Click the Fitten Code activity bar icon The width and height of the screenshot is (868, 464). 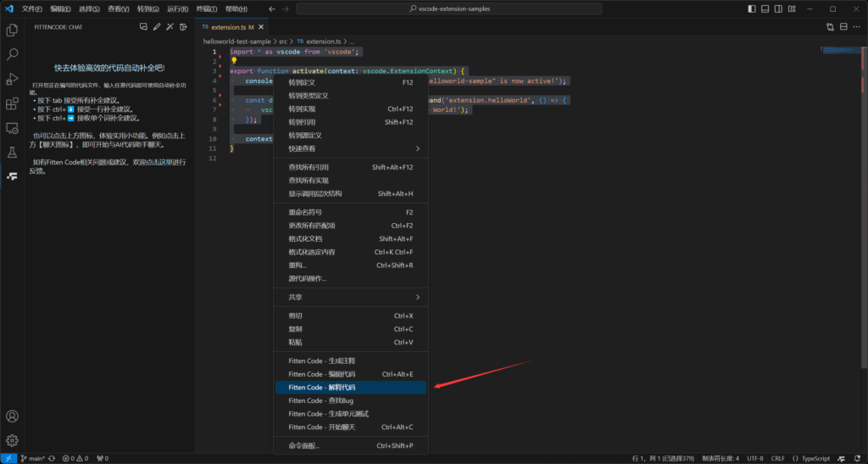(x=12, y=176)
